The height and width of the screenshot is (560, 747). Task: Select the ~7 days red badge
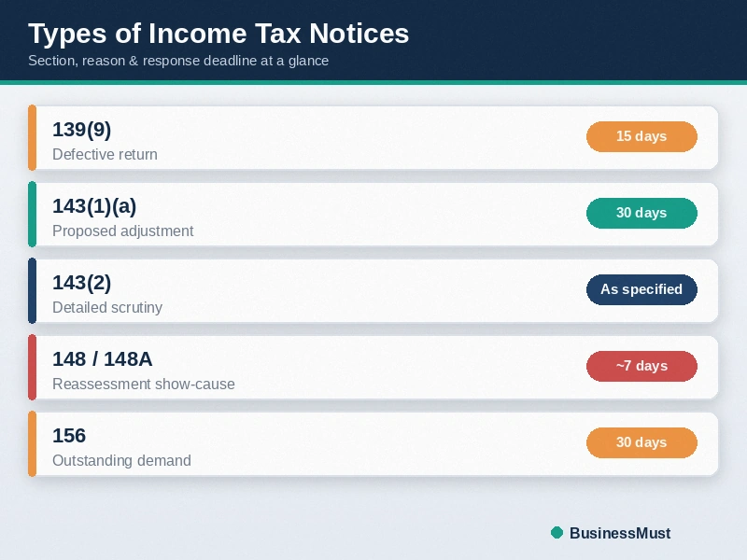pos(641,366)
